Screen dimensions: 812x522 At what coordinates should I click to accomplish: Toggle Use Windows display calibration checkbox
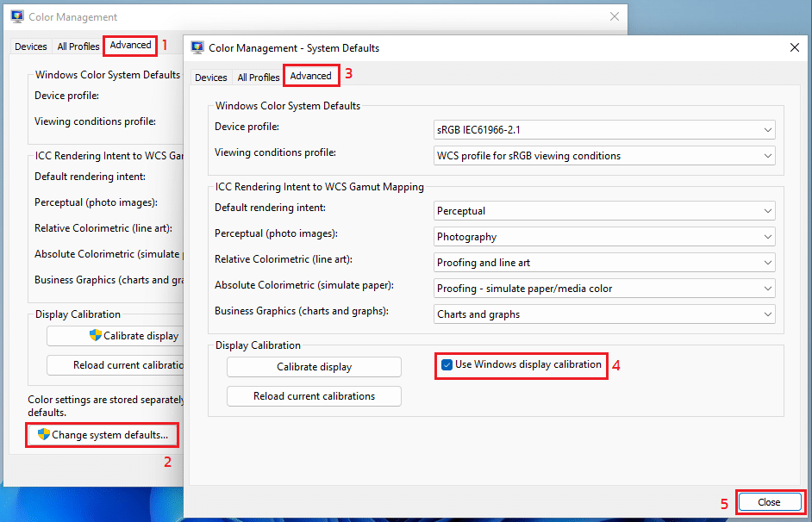coord(447,364)
